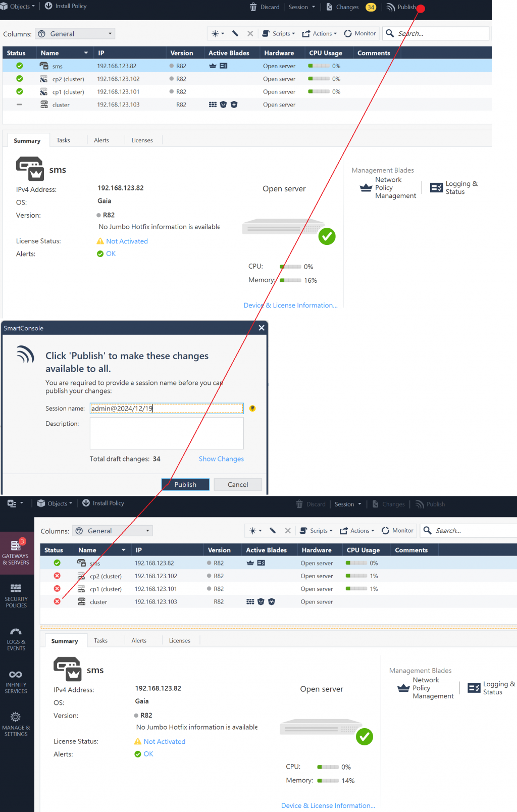Click the red X status of cp1 (cluster)
The width and height of the screenshot is (517, 812).
coord(57,589)
